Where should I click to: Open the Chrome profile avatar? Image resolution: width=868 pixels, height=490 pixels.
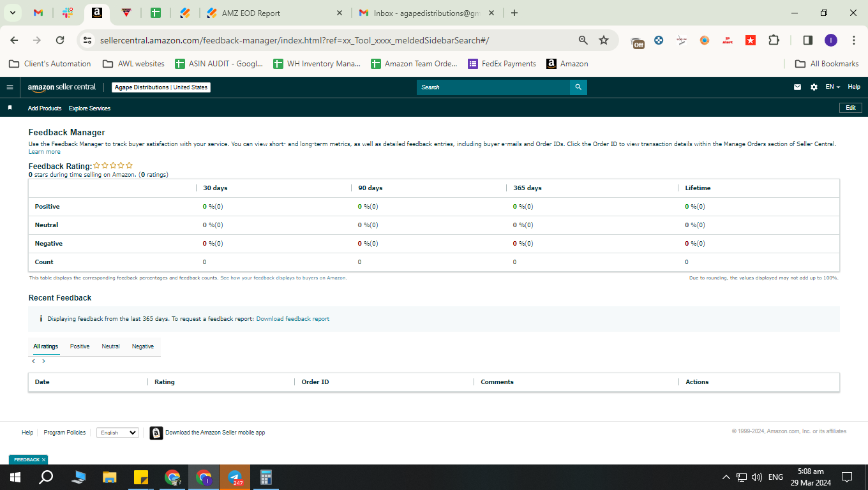(x=830, y=40)
